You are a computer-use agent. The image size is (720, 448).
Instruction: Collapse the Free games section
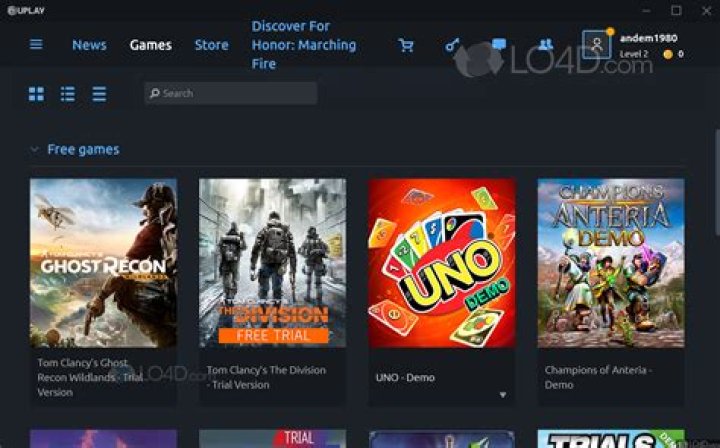[x=34, y=149]
